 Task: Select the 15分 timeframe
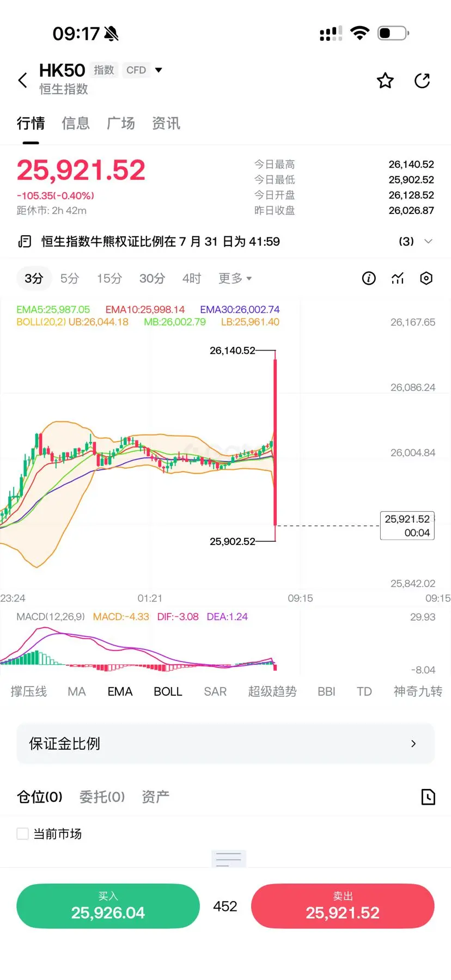pos(109,278)
